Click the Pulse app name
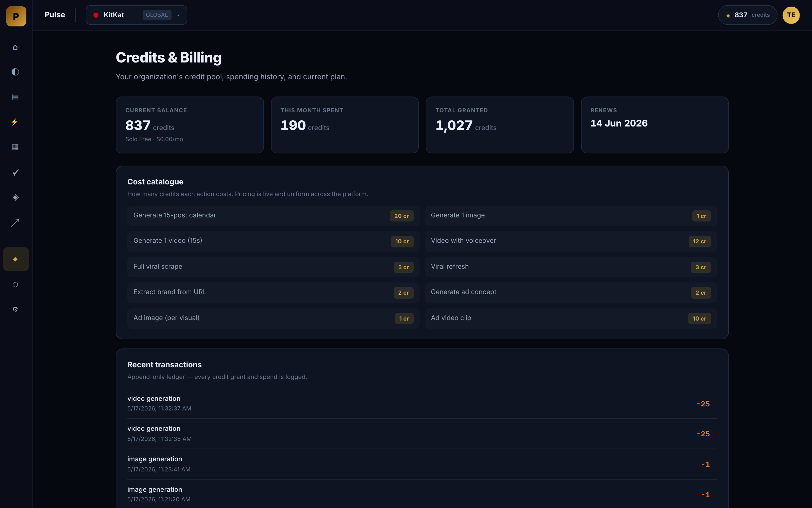Screen dimensions: 812x508 click(x=55, y=15)
